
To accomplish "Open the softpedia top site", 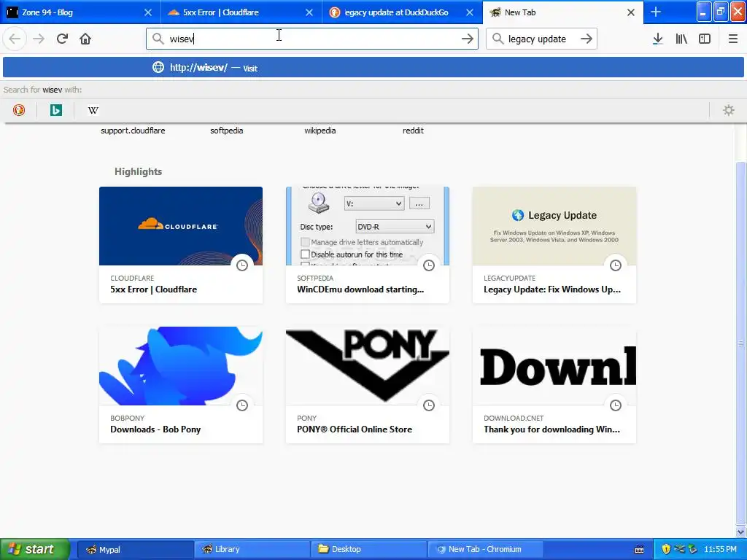I will click(x=227, y=131).
